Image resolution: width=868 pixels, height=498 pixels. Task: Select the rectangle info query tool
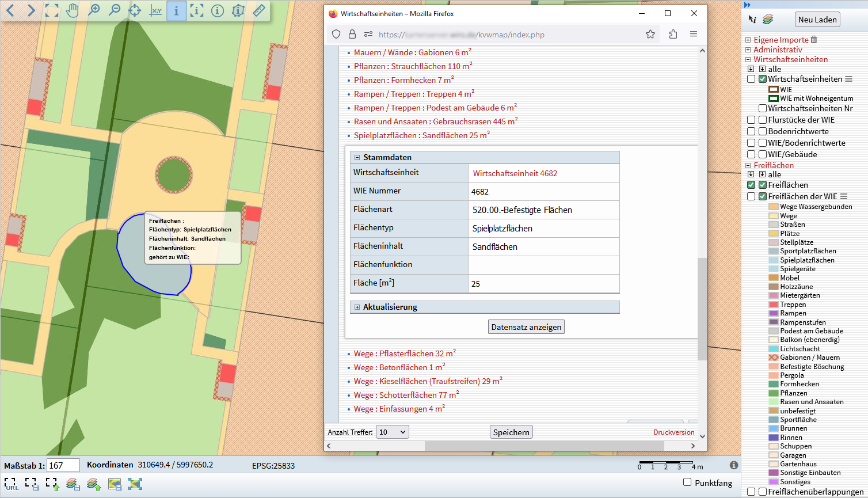point(197,10)
